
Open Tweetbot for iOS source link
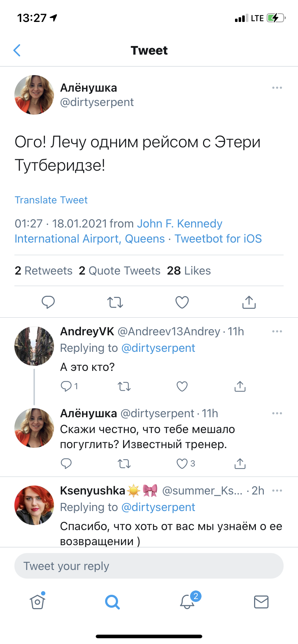218,239
